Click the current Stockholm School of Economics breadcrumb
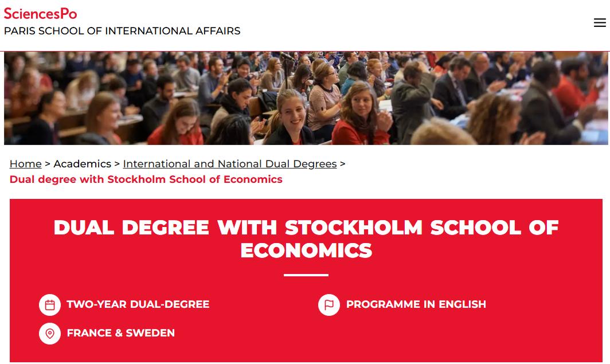This screenshot has width=610, height=364. 146,179
